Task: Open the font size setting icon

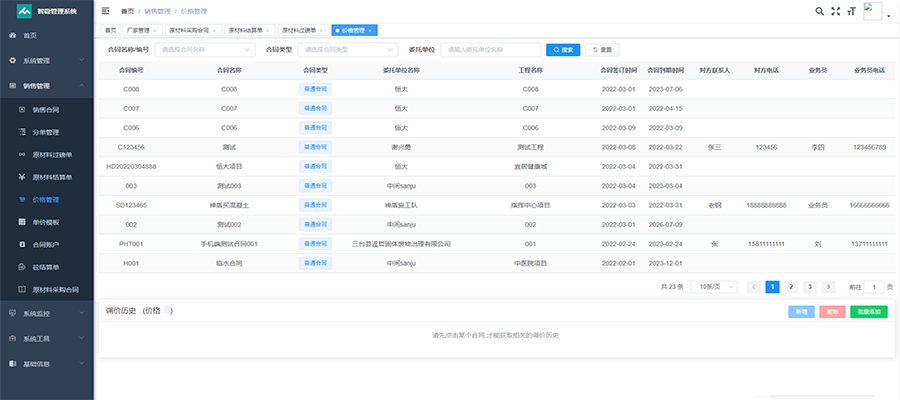Action: [x=851, y=11]
